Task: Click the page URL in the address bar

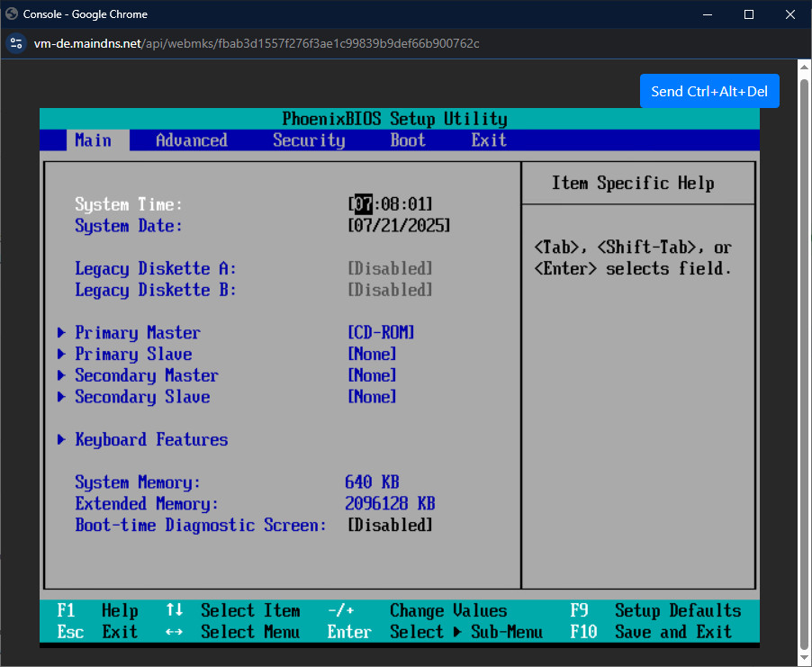Action: pyautogui.click(x=257, y=43)
